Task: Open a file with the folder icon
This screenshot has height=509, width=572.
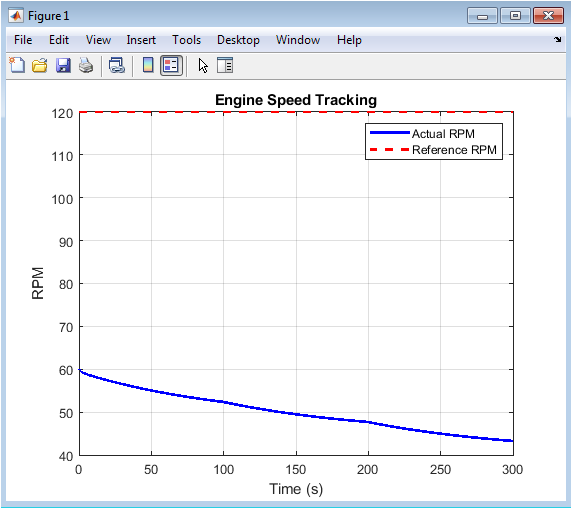Action: coord(40,66)
